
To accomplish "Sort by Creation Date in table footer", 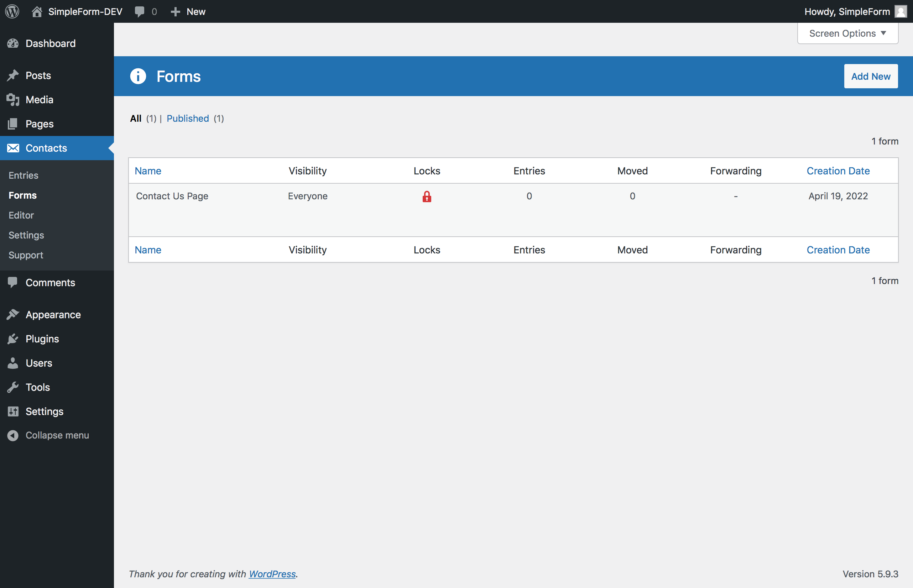I will pyautogui.click(x=838, y=250).
